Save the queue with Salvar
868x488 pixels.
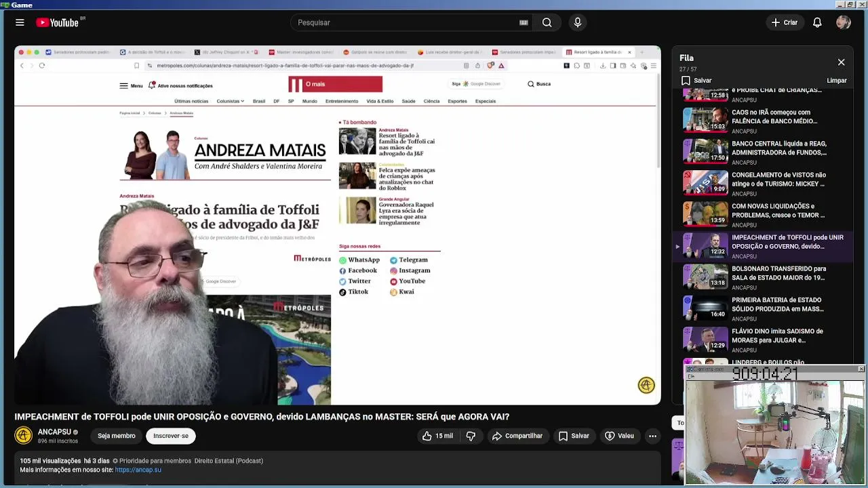tap(696, 81)
